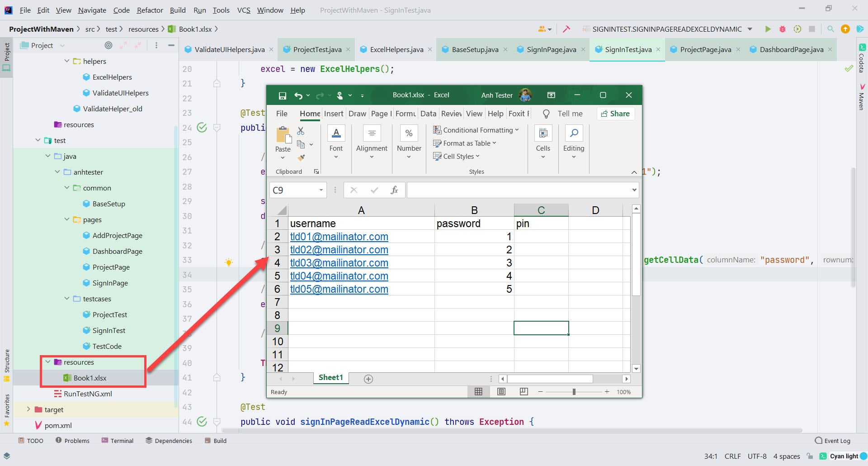Open the Format as Table dropdown

click(464, 143)
